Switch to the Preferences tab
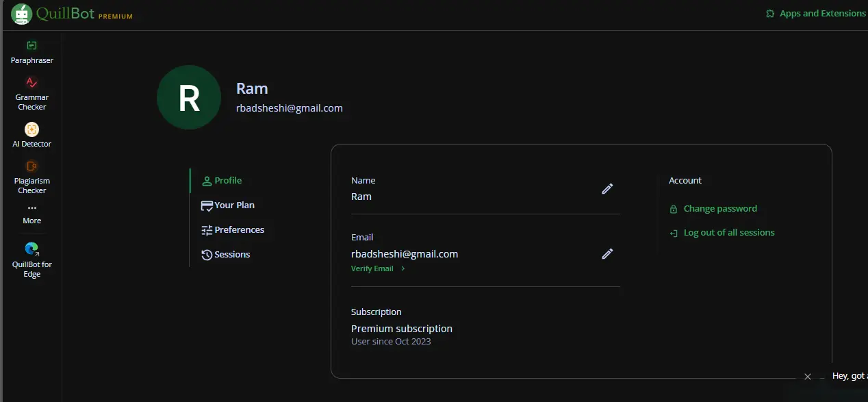Screen dimensions: 868x402 pyautogui.click(x=233, y=230)
